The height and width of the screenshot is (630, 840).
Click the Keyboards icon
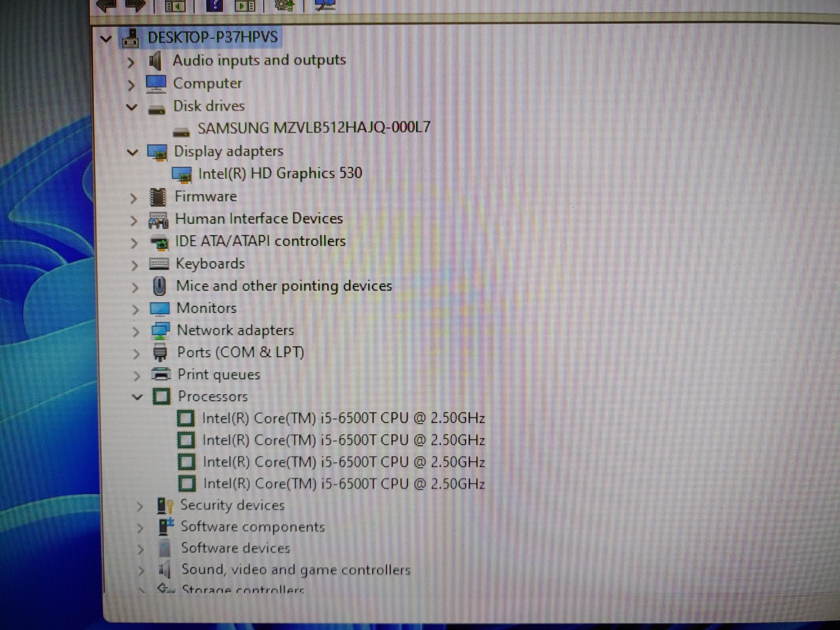(159, 264)
